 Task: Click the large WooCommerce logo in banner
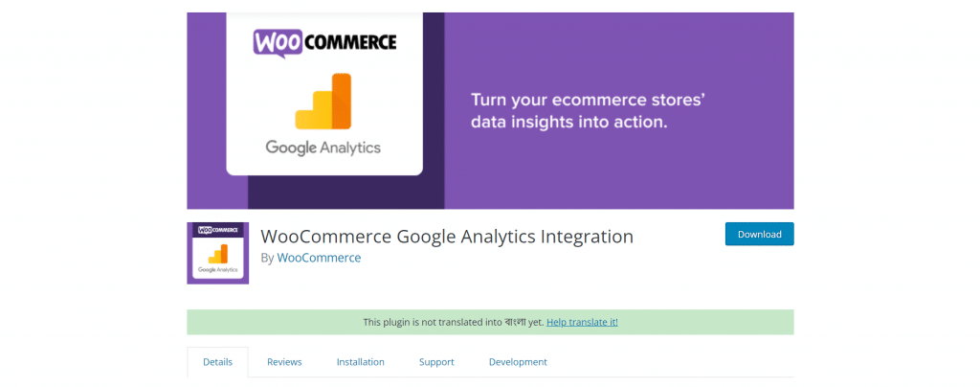click(x=324, y=42)
